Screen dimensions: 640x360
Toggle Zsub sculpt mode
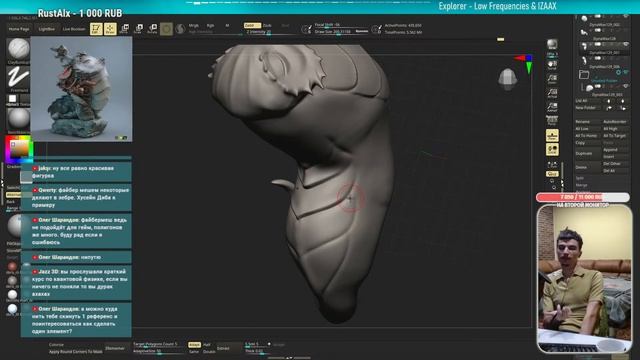[267, 25]
